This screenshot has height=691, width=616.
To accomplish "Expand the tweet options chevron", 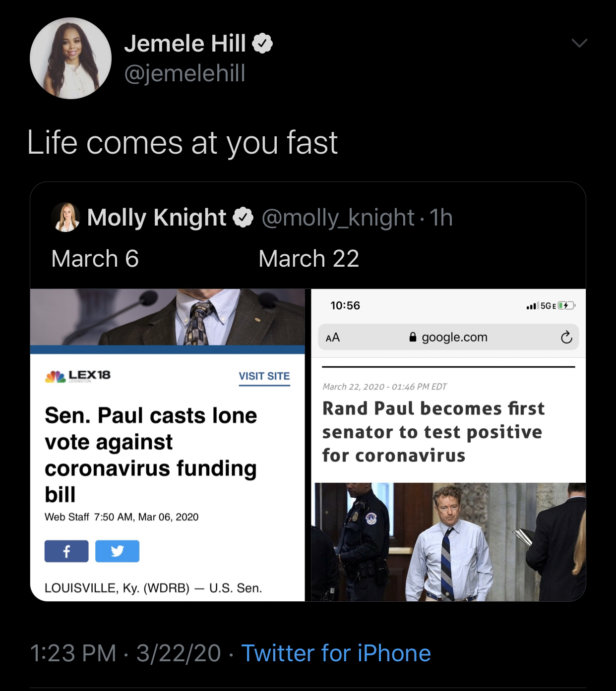I will 579,44.
